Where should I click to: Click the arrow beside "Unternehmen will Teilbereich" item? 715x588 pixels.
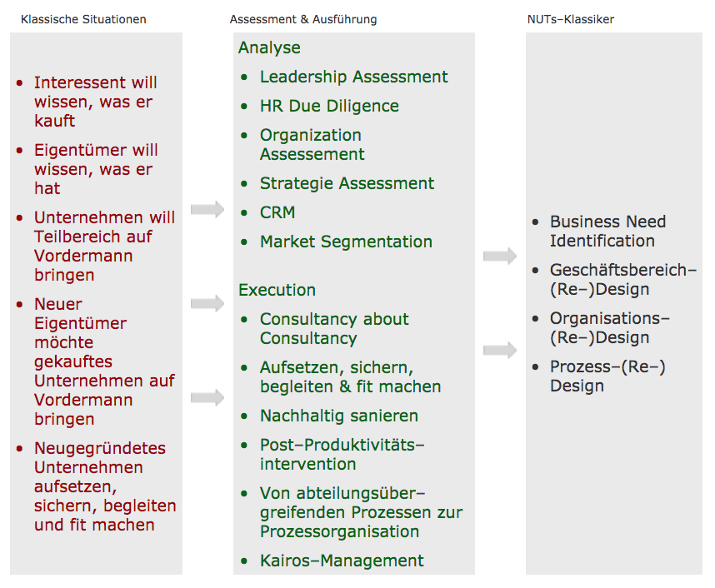[x=207, y=209]
